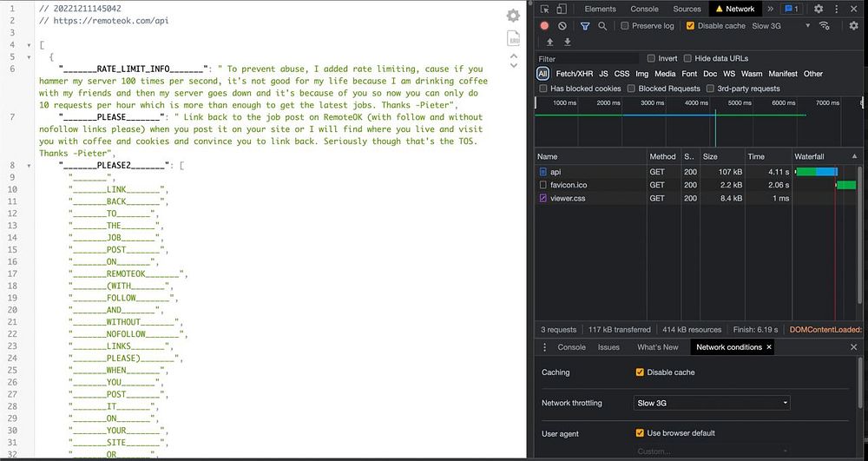Sort by the Waterfall column arrow

[854, 156]
